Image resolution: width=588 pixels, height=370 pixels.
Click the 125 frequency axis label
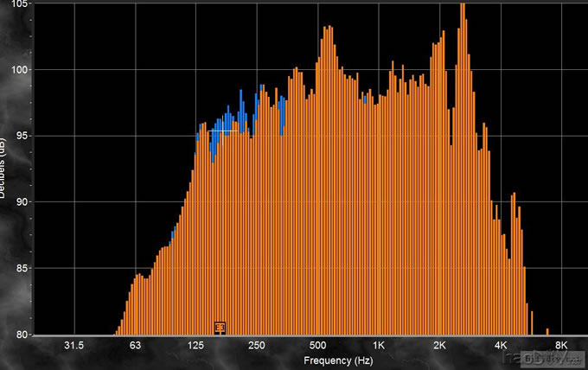click(x=195, y=346)
